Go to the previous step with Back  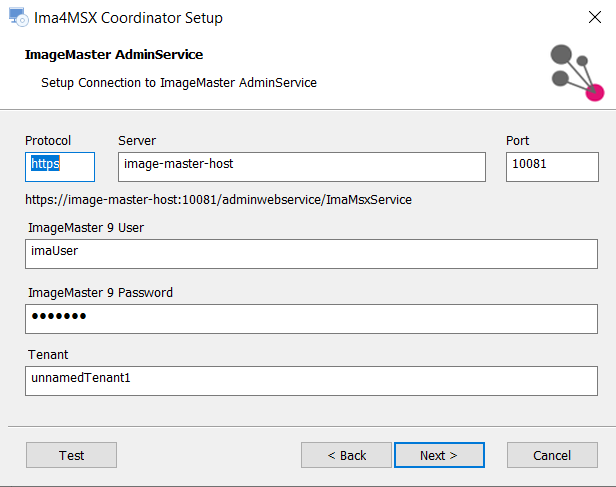[346, 455]
